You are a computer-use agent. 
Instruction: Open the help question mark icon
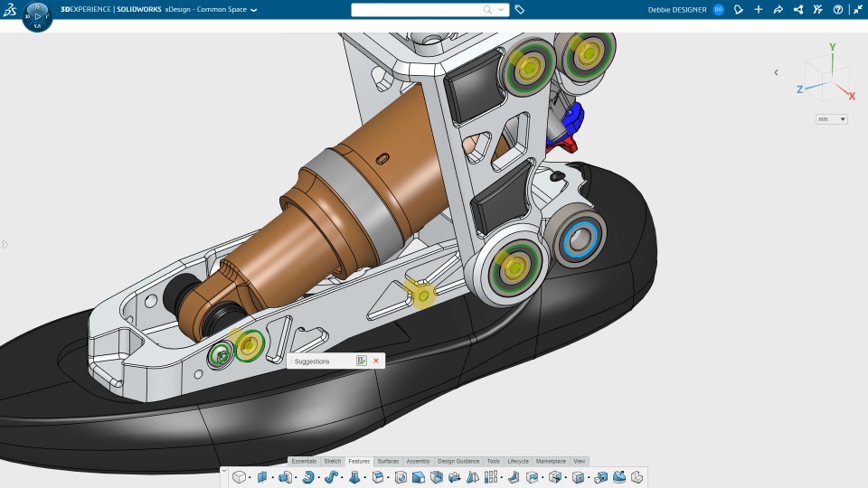[x=838, y=9]
